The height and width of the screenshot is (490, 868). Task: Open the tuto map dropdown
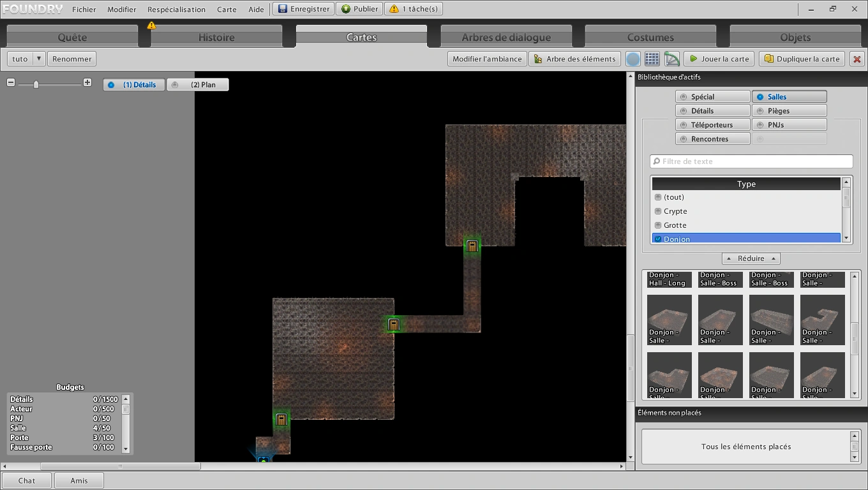click(38, 59)
